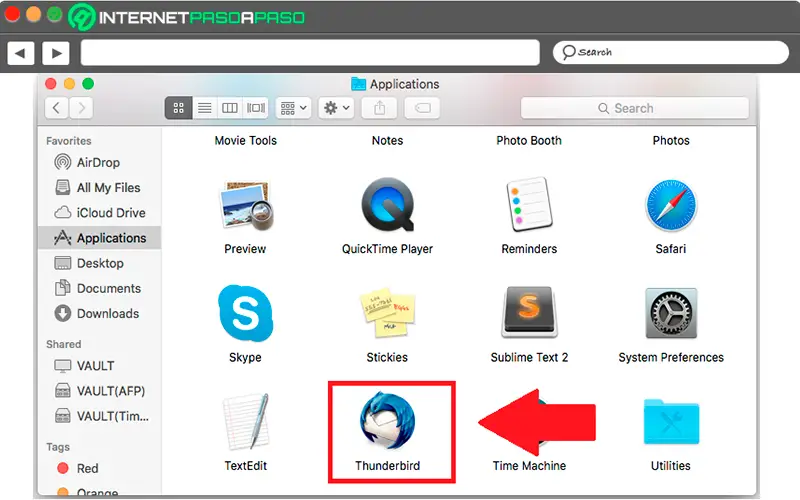This screenshot has height=500, width=800.
Task: Click the Share toolbar button
Action: [x=380, y=108]
